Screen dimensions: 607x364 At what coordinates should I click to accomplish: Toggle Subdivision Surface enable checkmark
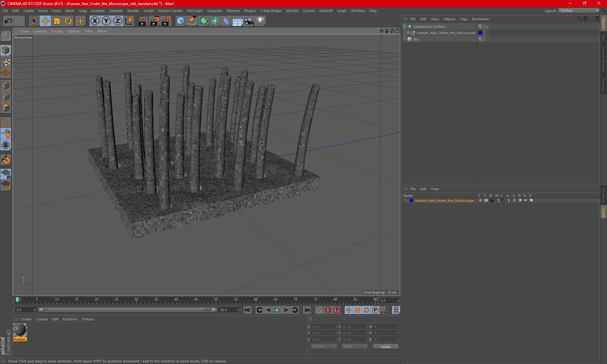[487, 27]
